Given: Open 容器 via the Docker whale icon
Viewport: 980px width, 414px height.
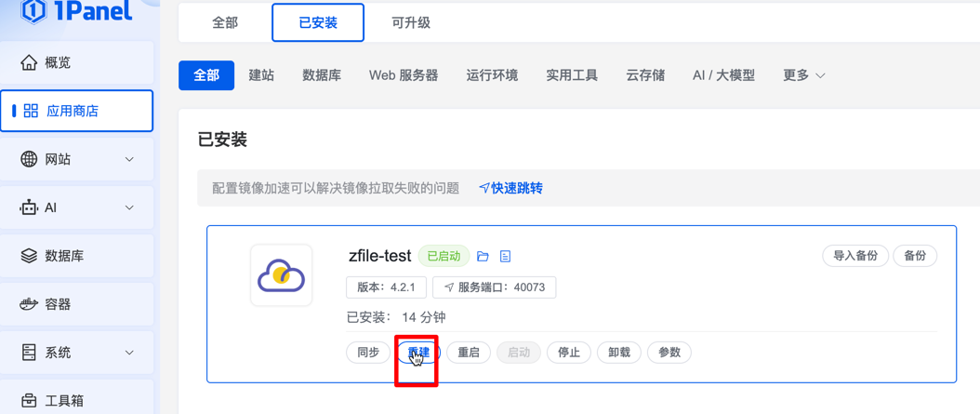Looking at the screenshot, I should [29, 304].
